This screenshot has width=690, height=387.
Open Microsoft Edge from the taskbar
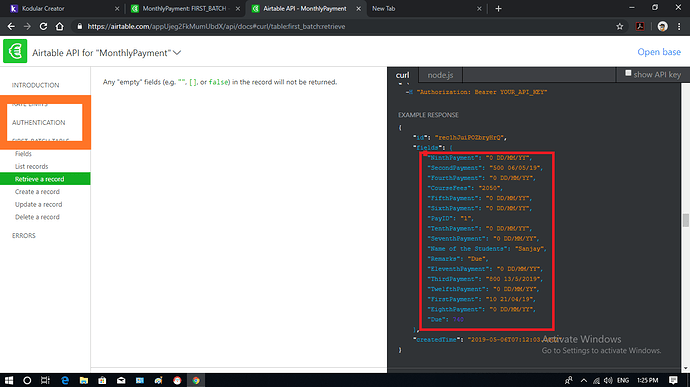pos(65,380)
